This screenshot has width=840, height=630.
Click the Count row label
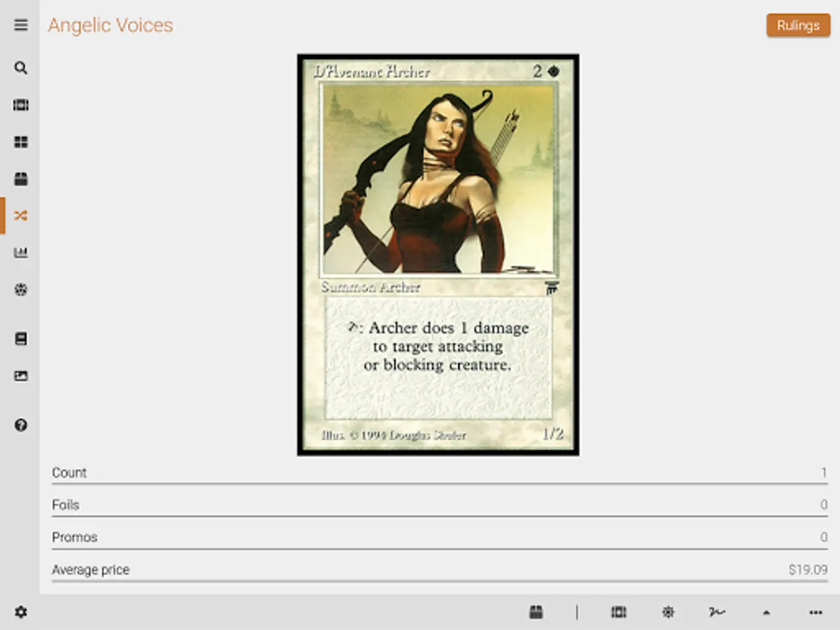(69, 472)
